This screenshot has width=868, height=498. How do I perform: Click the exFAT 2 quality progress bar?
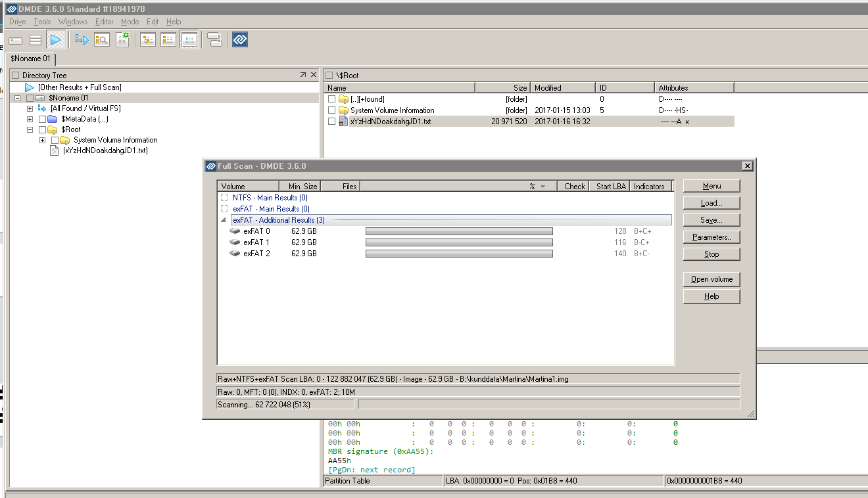click(x=459, y=254)
